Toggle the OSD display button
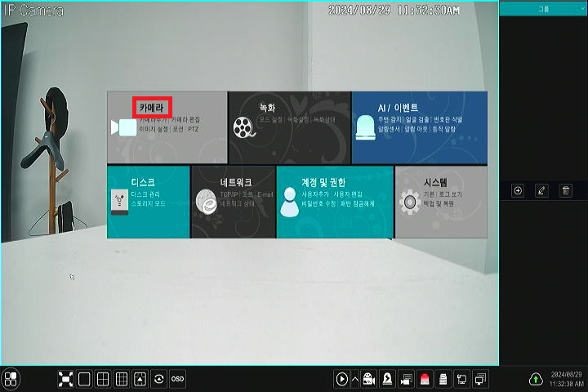Viewport: 588px width, 392px height. coord(177,379)
